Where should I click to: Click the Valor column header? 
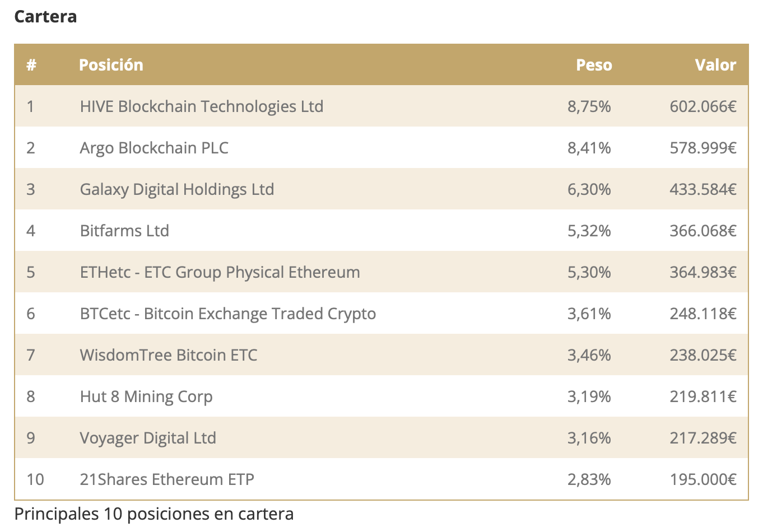tap(715, 65)
